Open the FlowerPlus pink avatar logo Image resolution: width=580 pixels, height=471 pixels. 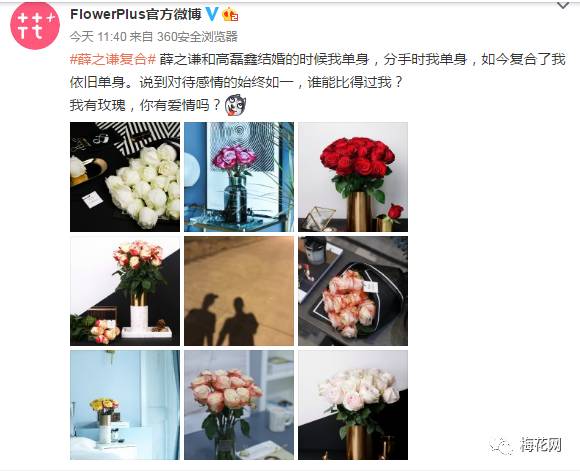pos(35,26)
